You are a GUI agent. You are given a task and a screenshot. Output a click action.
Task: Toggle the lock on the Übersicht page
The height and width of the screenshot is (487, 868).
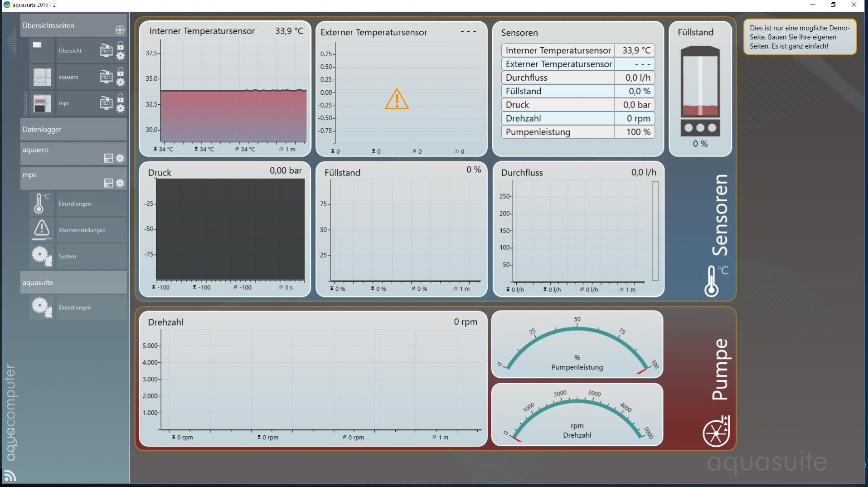click(x=120, y=46)
